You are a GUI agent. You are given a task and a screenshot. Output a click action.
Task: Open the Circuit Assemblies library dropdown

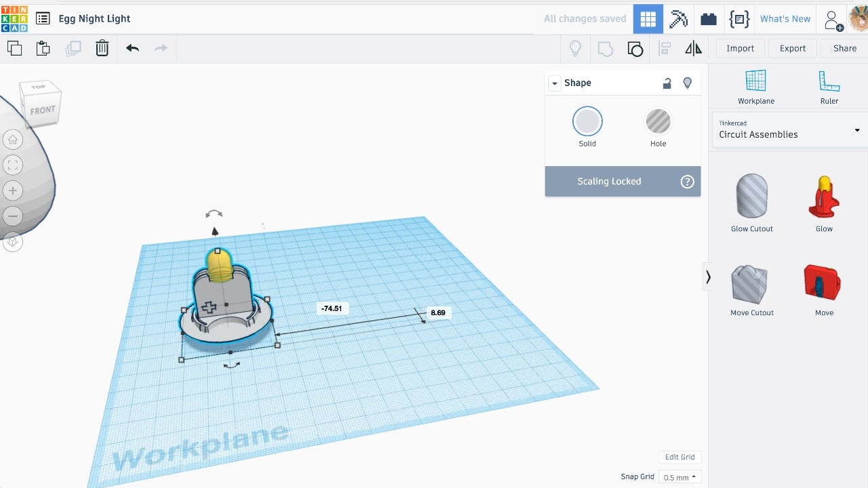point(789,129)
